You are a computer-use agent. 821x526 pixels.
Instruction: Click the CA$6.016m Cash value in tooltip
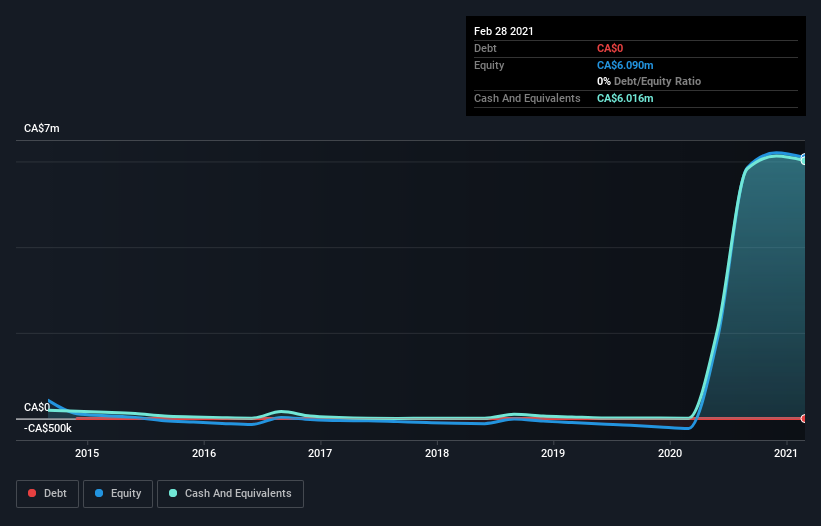(x=625, y=98)
